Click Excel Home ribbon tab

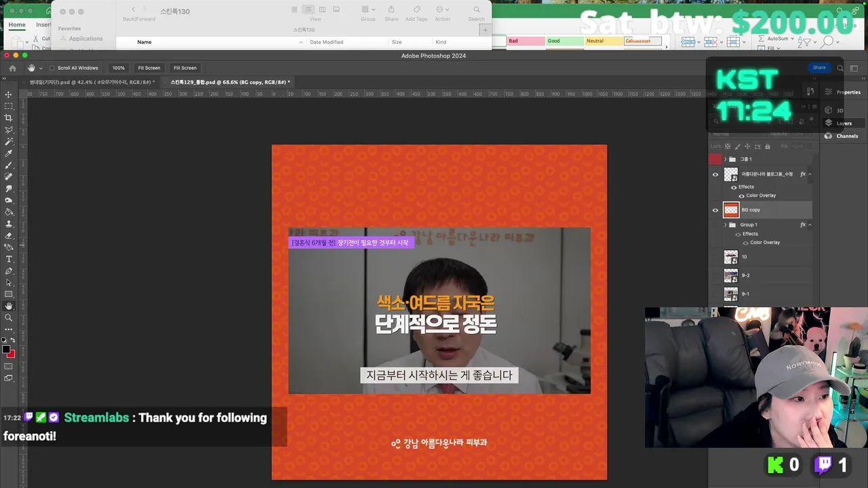17,25
